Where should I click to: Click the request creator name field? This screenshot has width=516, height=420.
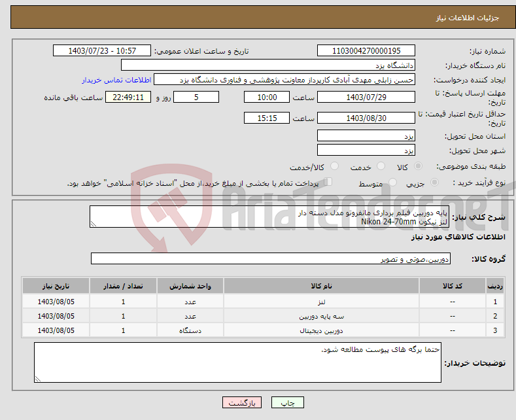284,80
